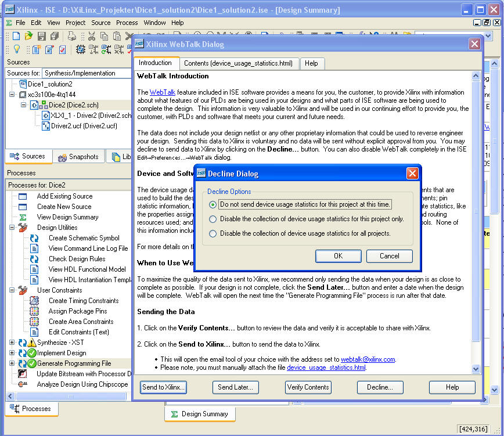This screenshot has width=504, height=436.
Task: Click the Save toolbar icon
Action: coord(41,36)
